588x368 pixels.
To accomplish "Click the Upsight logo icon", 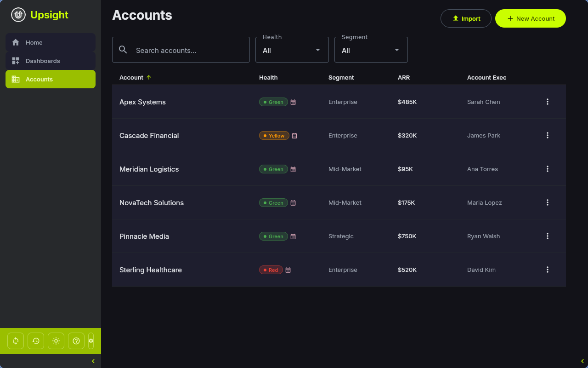I will point(18,15).
